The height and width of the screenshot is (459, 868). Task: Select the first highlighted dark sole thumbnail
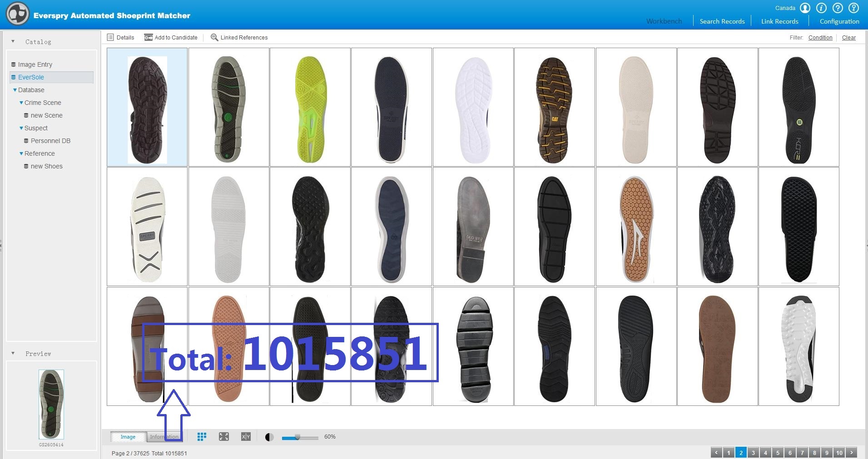tap(147, 107)
